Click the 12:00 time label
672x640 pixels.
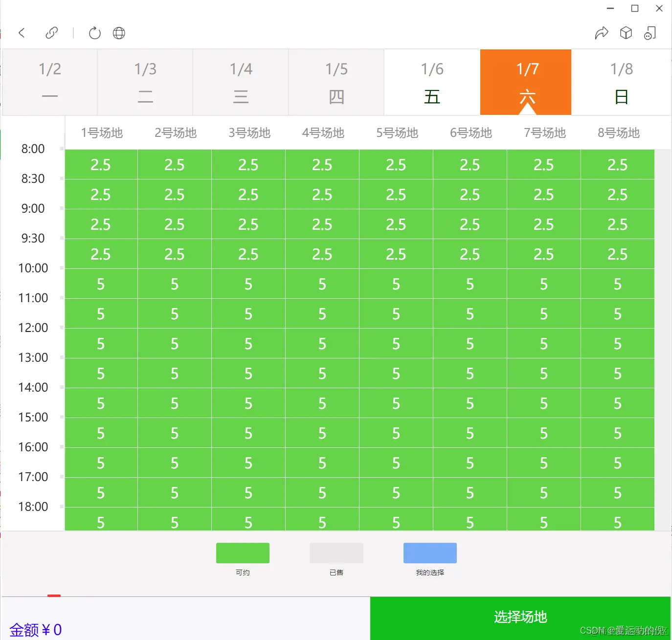tap(33, 328)
